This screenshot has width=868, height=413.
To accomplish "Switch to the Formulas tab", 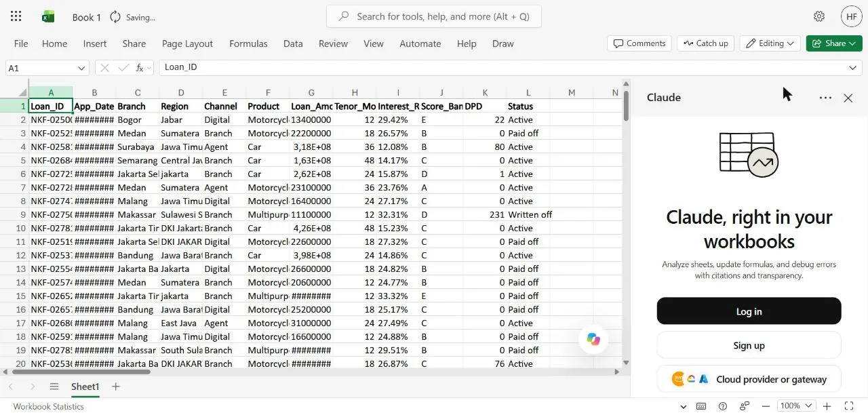I will (248, 43).
